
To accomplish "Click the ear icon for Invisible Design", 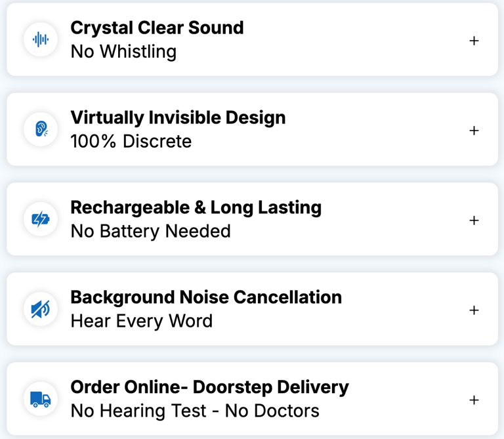I will (41, 129).
